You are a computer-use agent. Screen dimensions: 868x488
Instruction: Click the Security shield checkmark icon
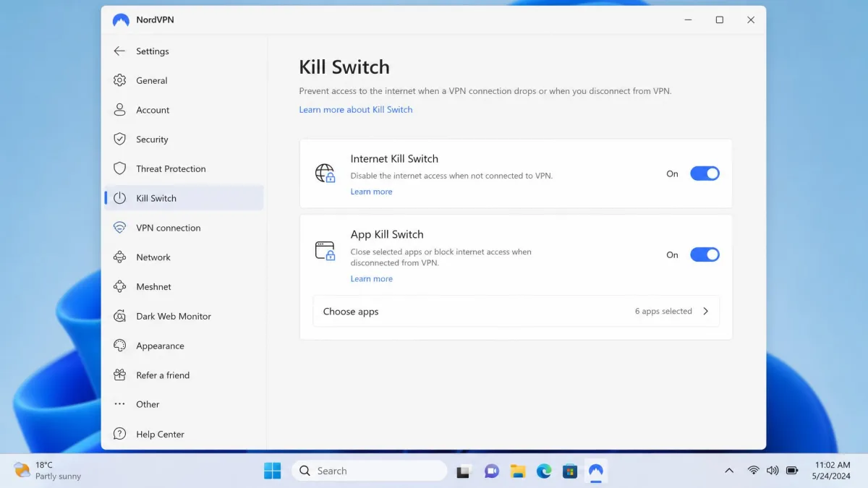[x=120, y=140]
